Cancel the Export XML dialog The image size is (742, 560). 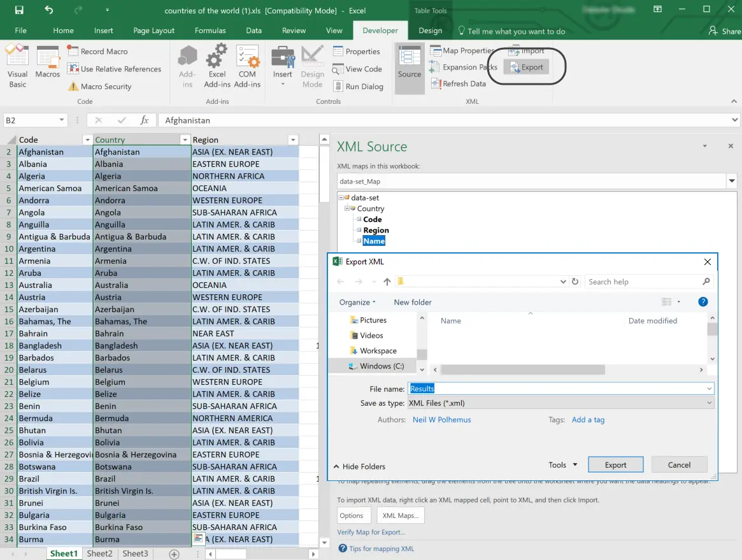[678, 465]
